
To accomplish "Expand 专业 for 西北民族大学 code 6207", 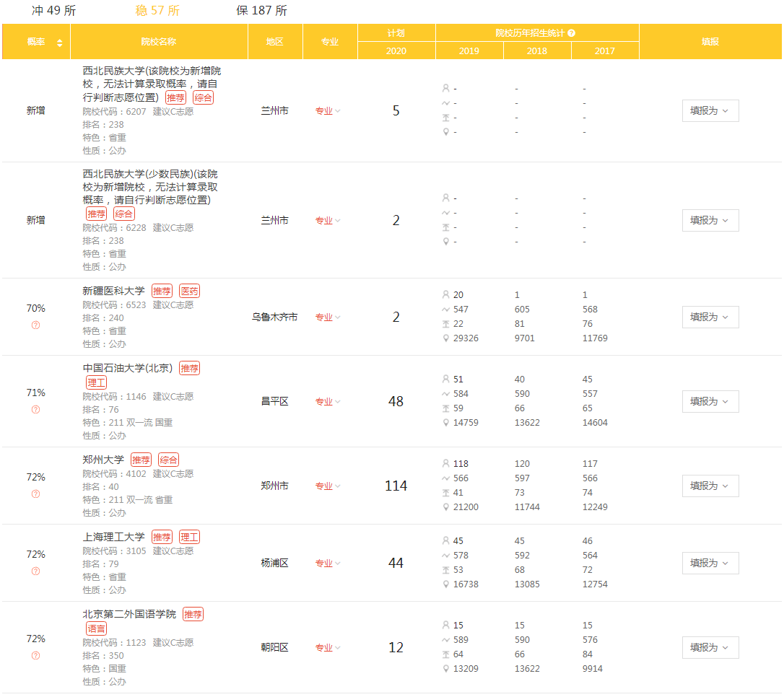I will pos(328,111).
